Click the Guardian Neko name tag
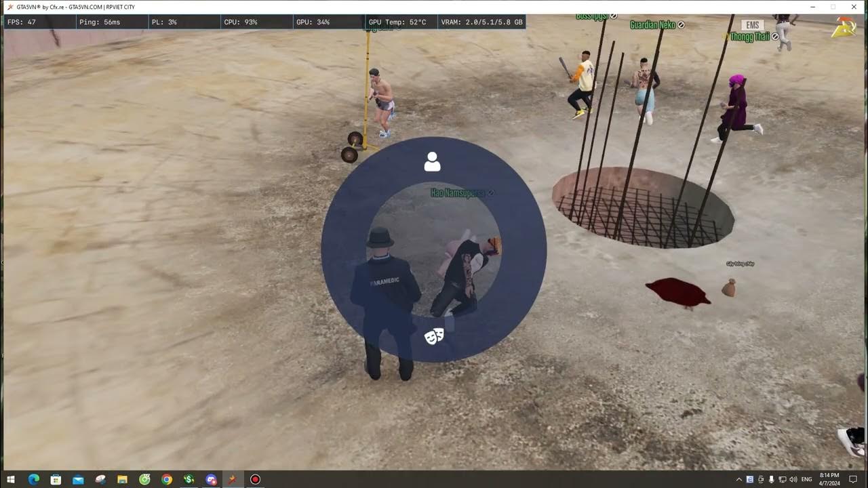 [x=653, y=25]
